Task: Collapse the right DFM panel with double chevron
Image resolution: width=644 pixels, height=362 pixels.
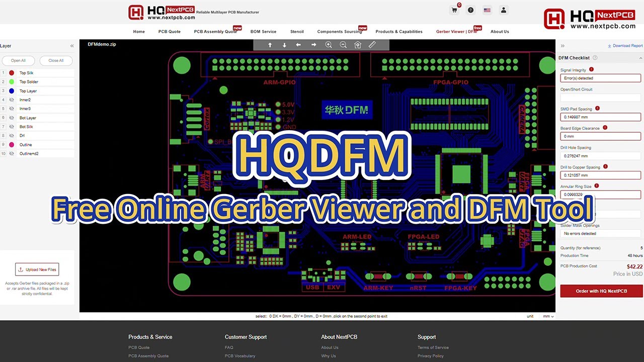Action: [562, 46]
